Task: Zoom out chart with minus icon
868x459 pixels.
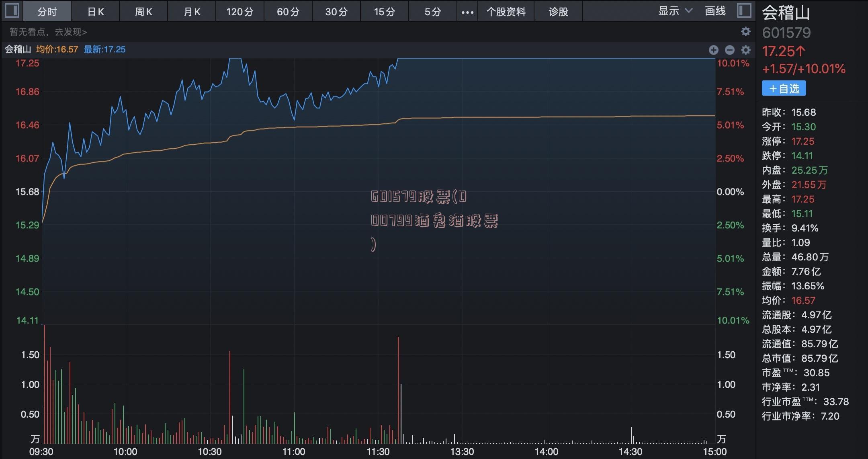Action: coord(730,50)
